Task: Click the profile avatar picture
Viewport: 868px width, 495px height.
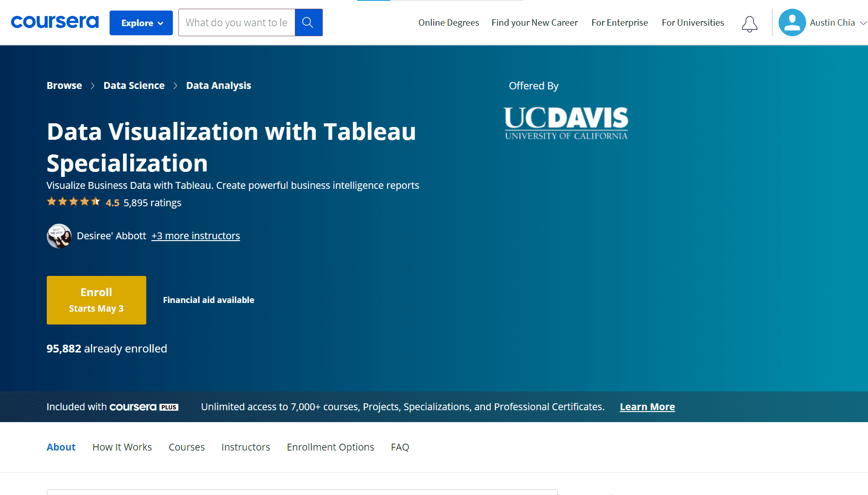Action: (x=792, y=22)
